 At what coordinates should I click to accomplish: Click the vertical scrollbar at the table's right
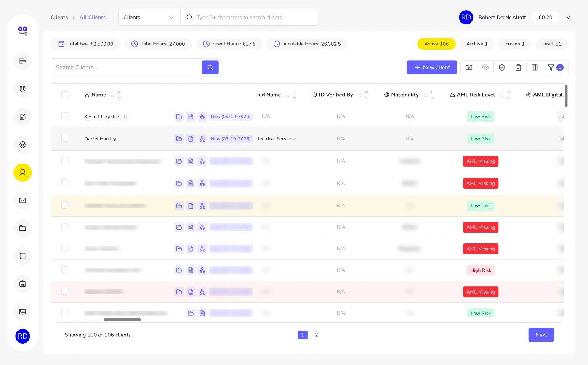[566, 96]
